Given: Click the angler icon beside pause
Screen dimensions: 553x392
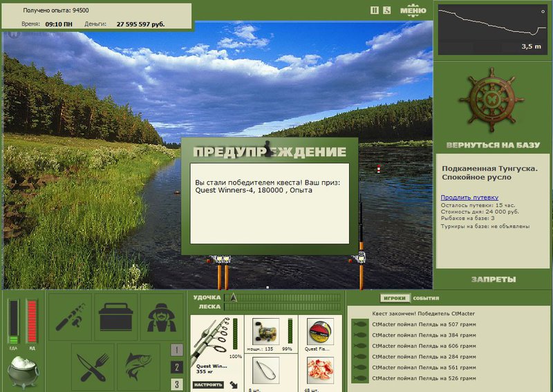Looking at the screenshot, I should (x=387, y=10).
